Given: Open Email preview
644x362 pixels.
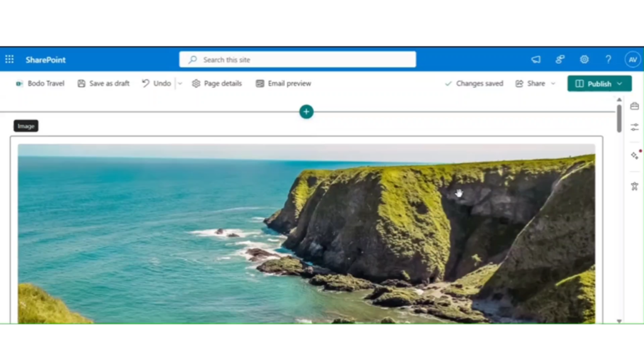Looking at the screenshot, I should coord(284,84).
